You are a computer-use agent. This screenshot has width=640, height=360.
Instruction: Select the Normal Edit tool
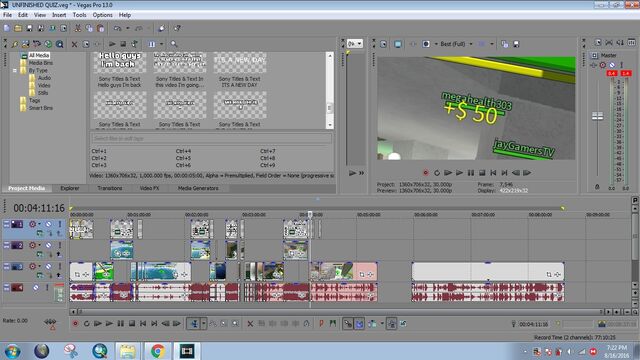194,324
